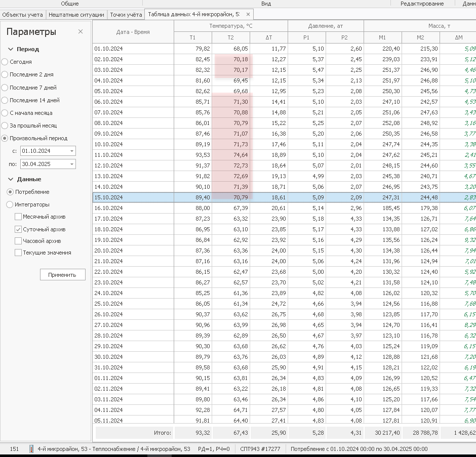Viewport: 476px width, 457px height.
Task: Open the end date 30.04.2025 dropdown
Action: click(x=72, y=164)
